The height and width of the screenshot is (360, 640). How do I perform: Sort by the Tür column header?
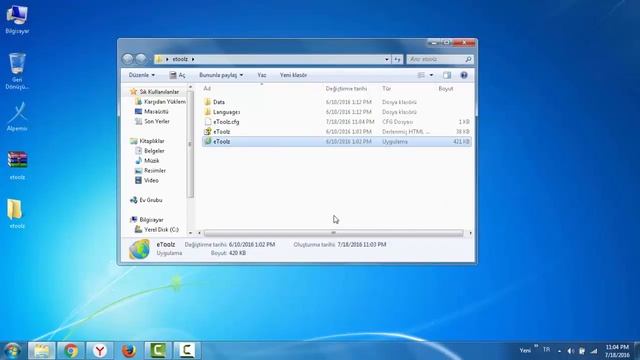(x=387, y=89)
